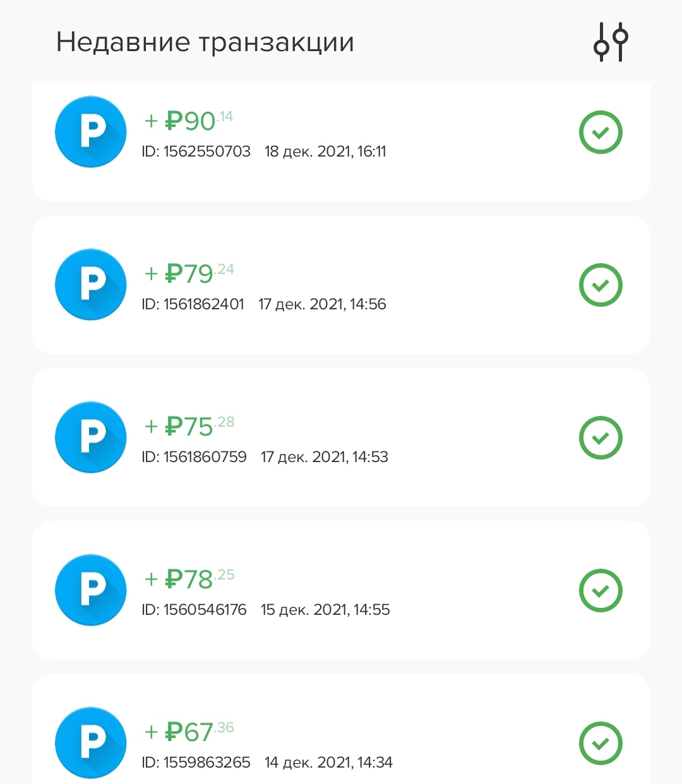Select the +₽78.25 amount text
682x784 pixels.
pos(189,579)
